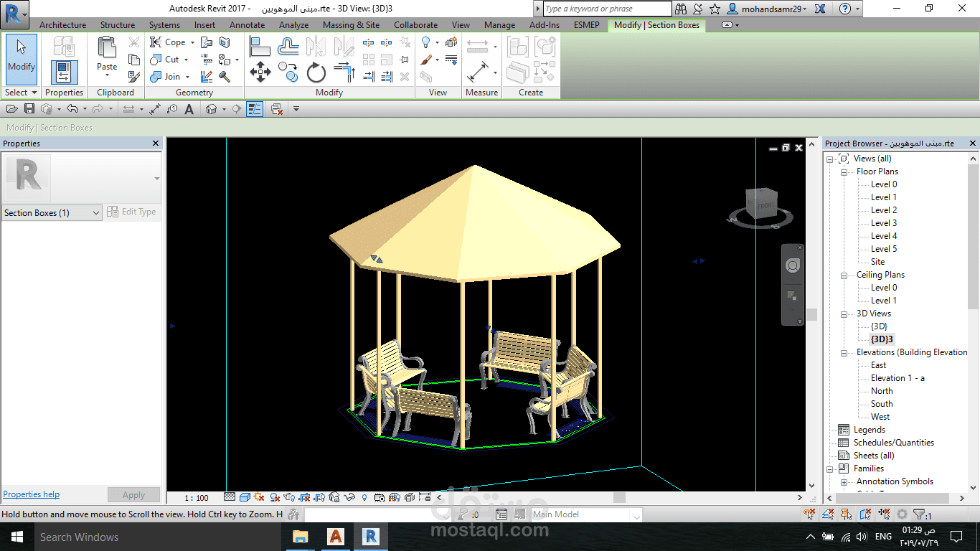The height and width of the screenshot is (551, 980).
Task: Switch to the Massing & Site tab
Action: (351, 25)
